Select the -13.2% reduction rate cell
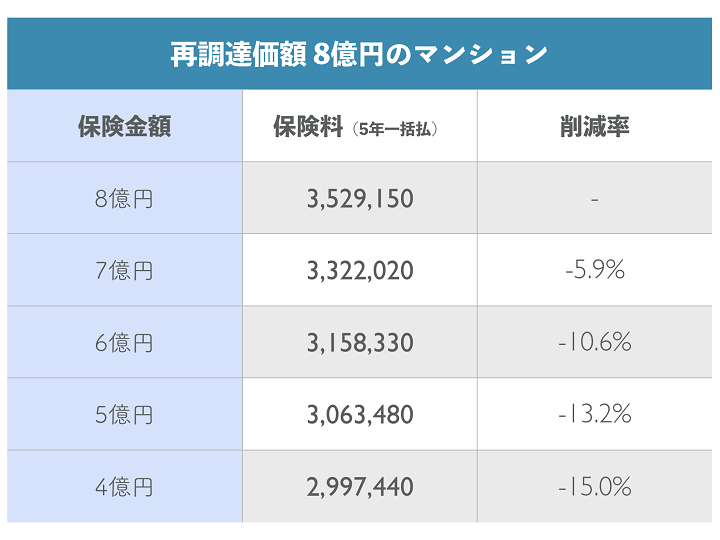Screen dimensions: 720x540 (x=595, y=415)
